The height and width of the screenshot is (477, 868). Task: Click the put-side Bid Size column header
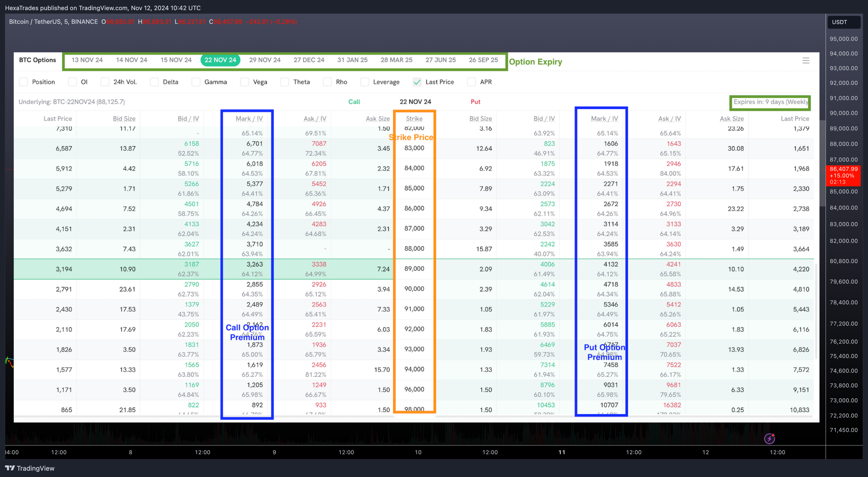(x=481, y=119)
